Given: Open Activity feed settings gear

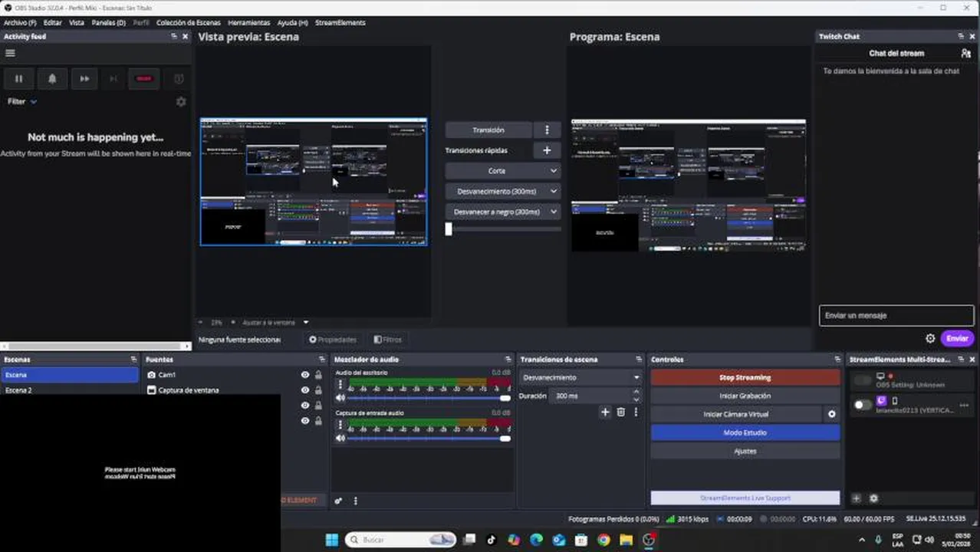Looking at the screenshot, I should pos(181,101).
